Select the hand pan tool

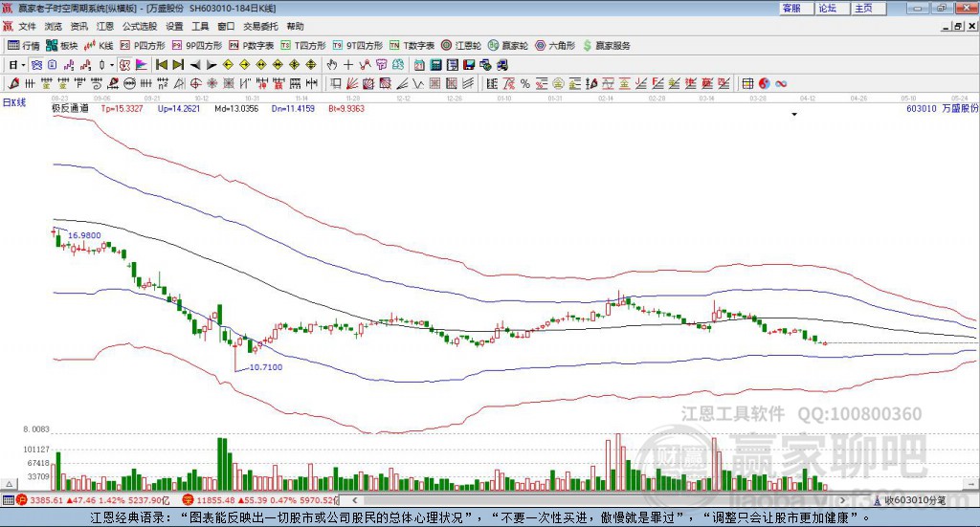coord(332,65)
